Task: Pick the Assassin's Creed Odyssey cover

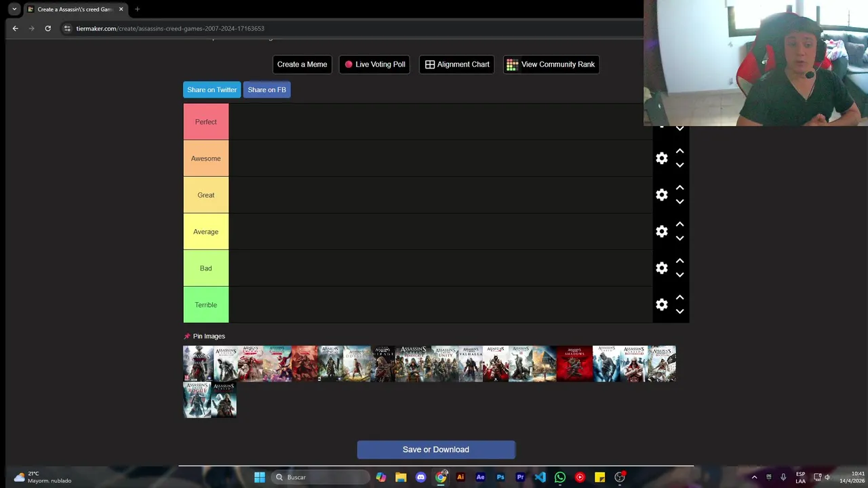Action: pos(357,364)
